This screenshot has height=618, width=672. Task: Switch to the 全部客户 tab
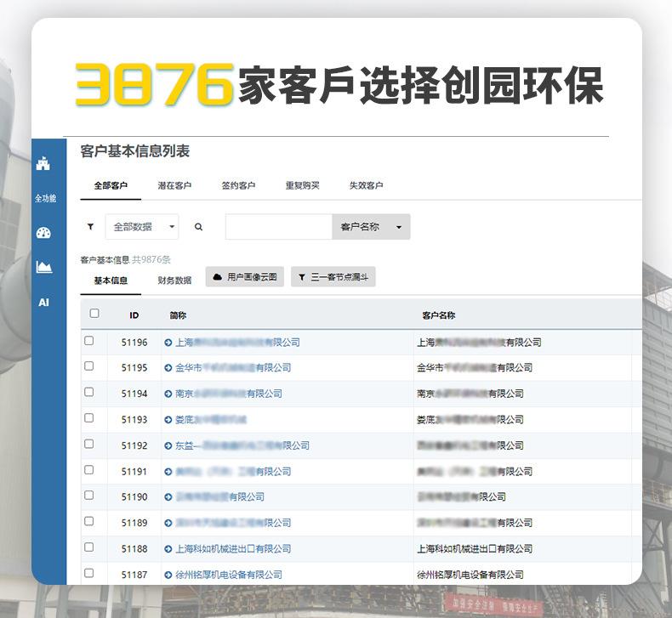coord(111,185)
